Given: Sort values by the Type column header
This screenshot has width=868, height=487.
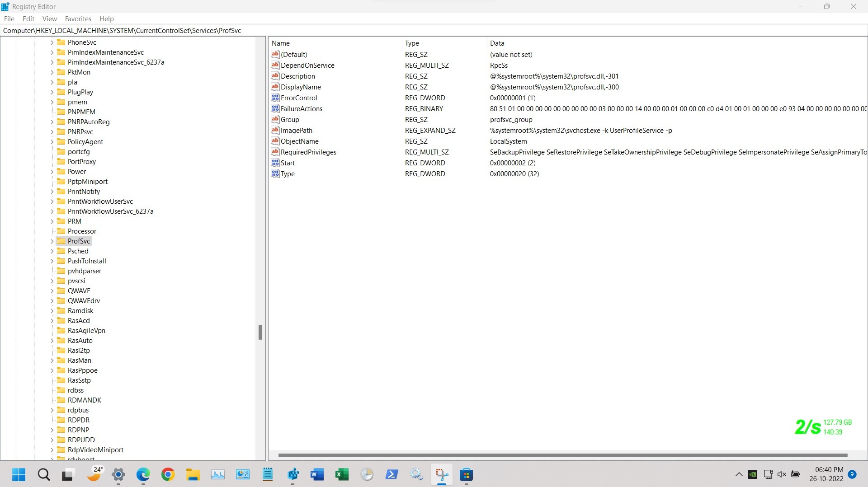Looking at the screenshot, I should (444, 43).
